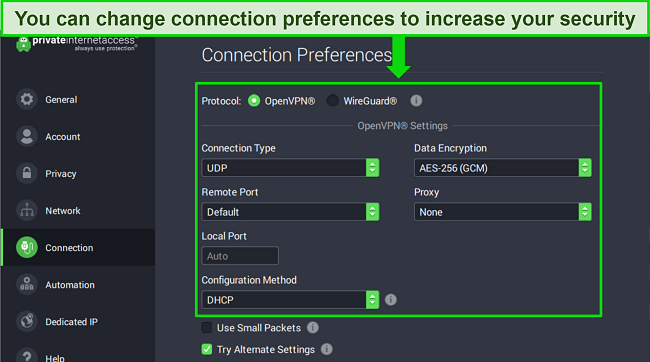Uncheck the Try Alternate Settings checkbox
The image size is (650, 362).
206,349
